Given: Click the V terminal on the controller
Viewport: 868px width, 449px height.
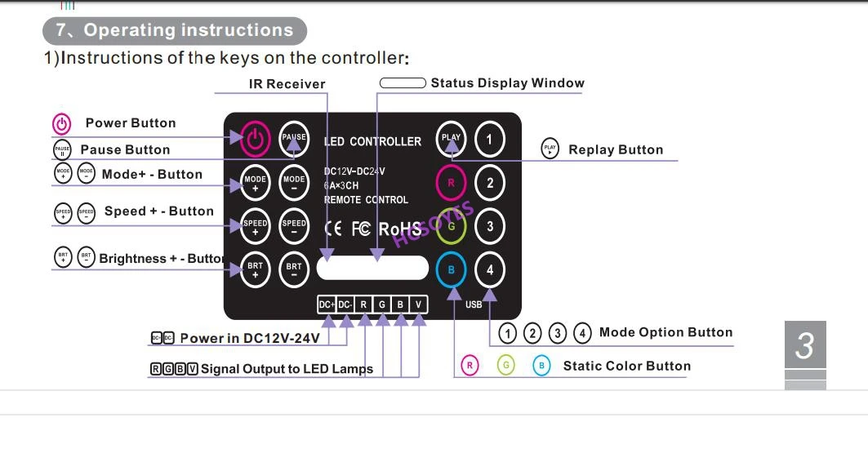Looking at the screenshot, I should pyautogui.click(x=419, y=305).
